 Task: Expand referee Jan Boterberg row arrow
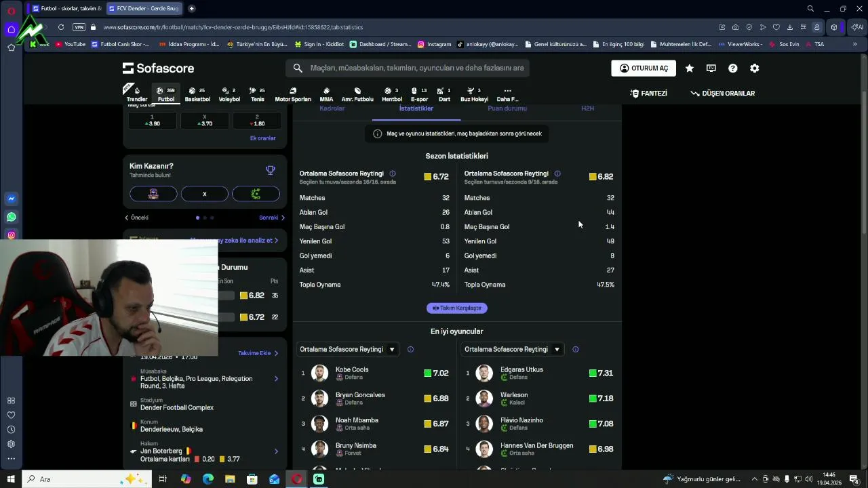pos(276,451)
